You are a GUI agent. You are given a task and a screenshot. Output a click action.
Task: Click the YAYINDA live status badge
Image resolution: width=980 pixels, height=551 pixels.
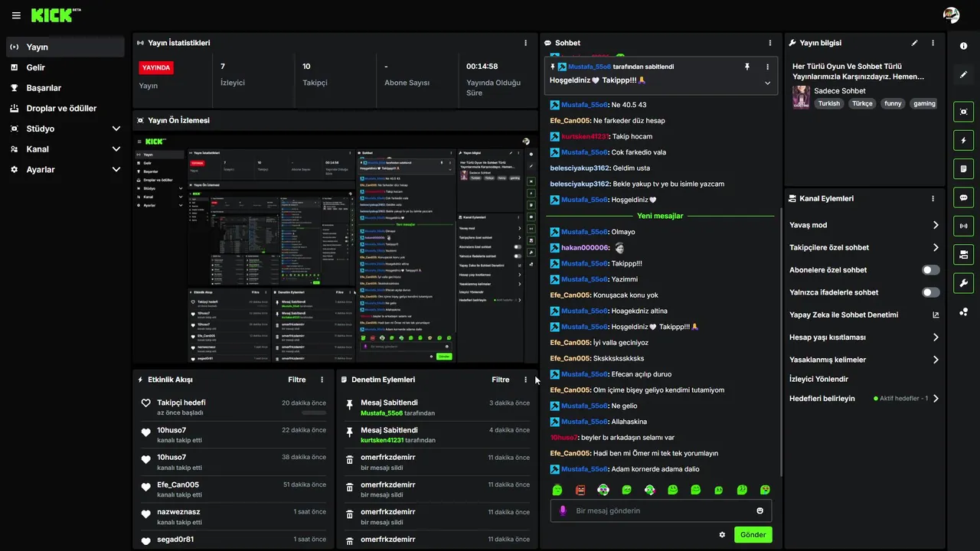pyautogui.click(x=155, y=67)
